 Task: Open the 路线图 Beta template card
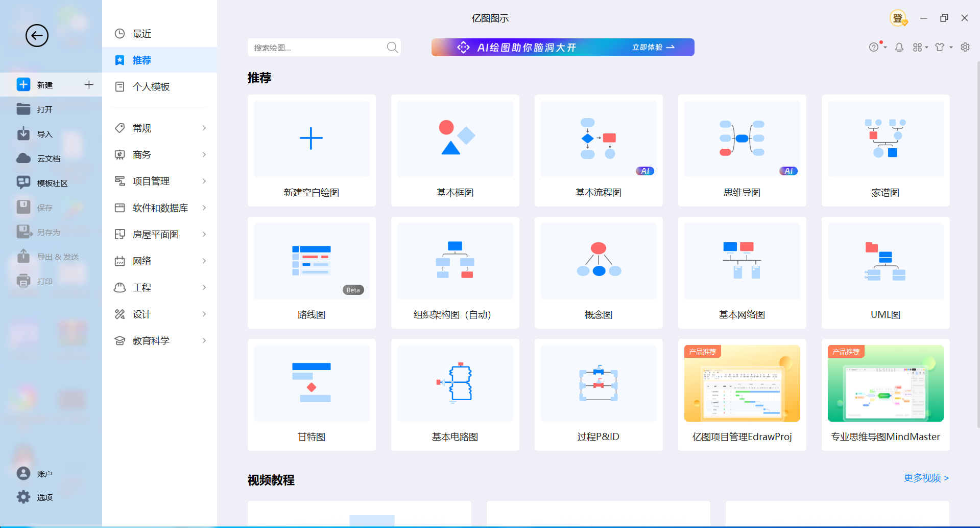click(x=312, y=272)
